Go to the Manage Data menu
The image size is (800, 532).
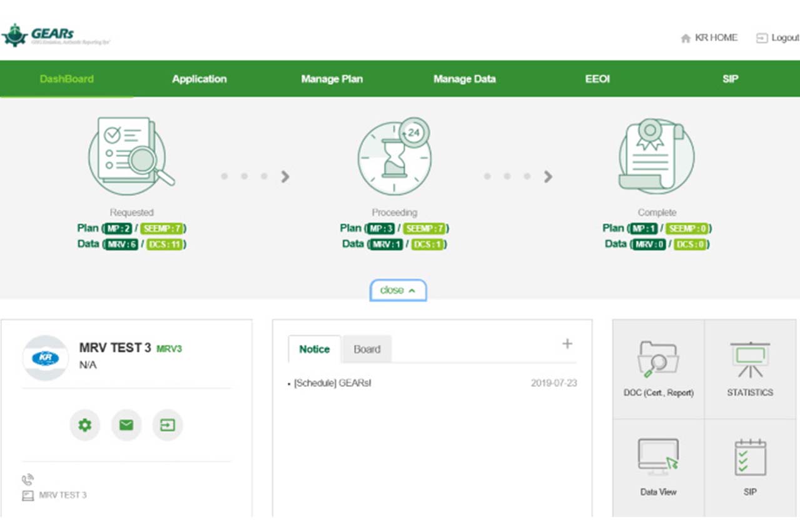(x=465, y=79)
